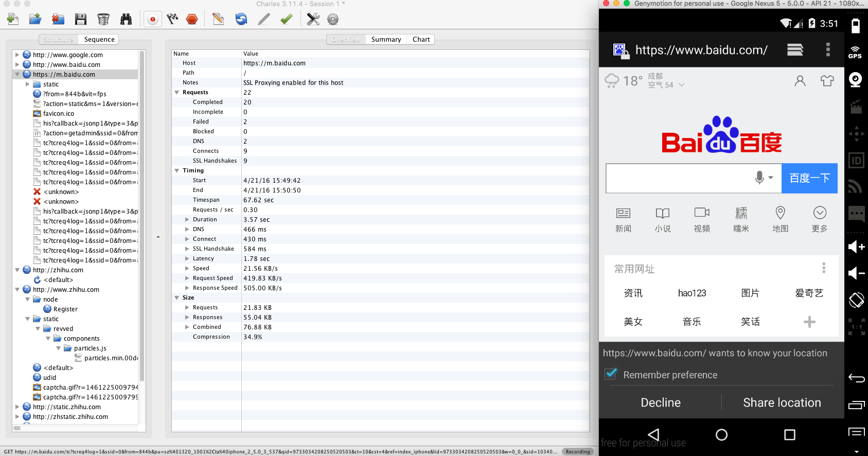
Task: Click the user profile icon on Baidu
Action: pos(800,81)
